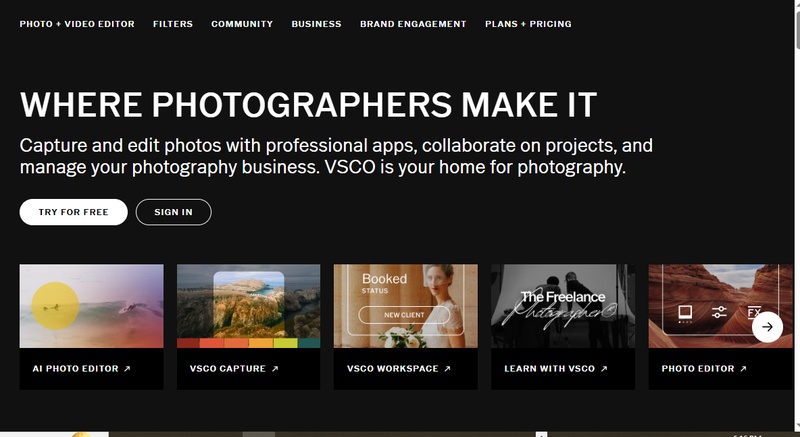The height and width of the screenshot is (437, 800).
Task: Click the sliders adjustment icon in Photo Editor card
Action: coord(719,313)
